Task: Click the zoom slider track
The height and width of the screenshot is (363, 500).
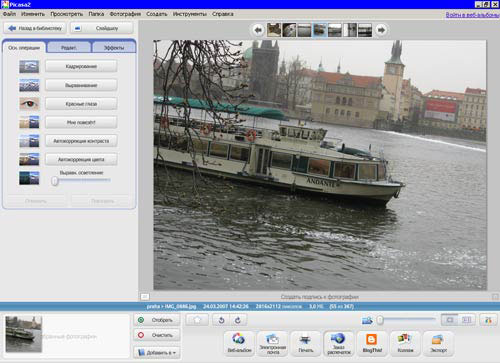Action: point(406,320)
